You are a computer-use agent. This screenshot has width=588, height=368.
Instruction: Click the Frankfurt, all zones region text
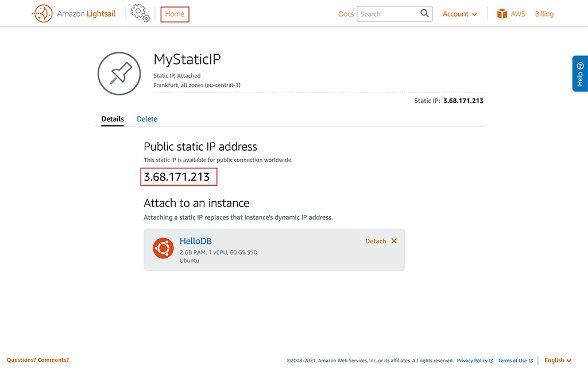(197, 85)
